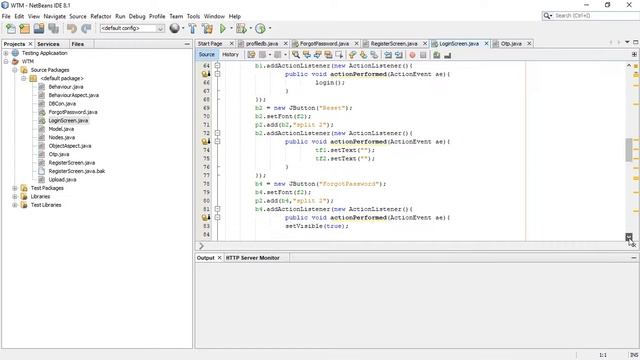This screenshot has width=640, height=360.
Task: Click the Shift Line Right icon
Action: [399, 55]
